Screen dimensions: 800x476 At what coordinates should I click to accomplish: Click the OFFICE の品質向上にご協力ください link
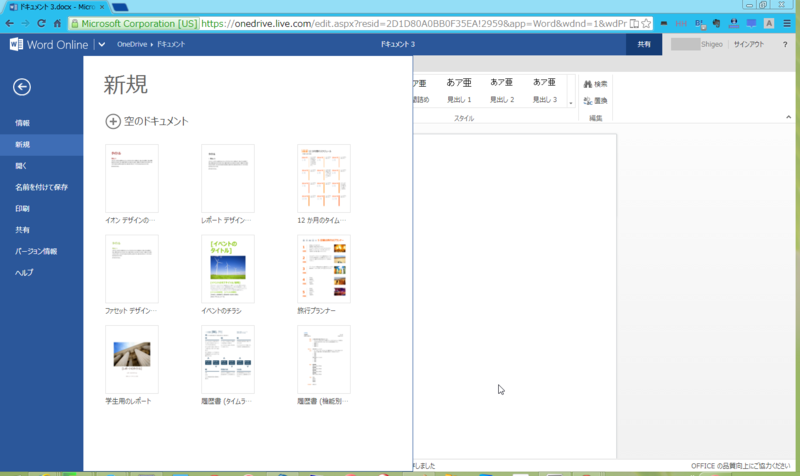[x=740, y=466]
